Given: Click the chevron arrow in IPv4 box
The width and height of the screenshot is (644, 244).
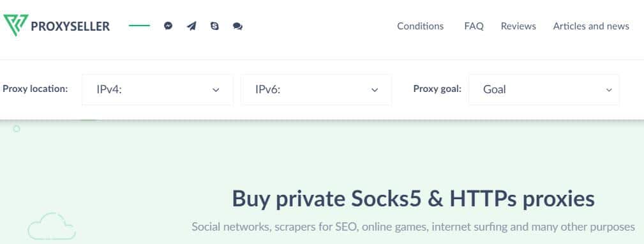Looking at the screenshot, I should coord(216,90).
